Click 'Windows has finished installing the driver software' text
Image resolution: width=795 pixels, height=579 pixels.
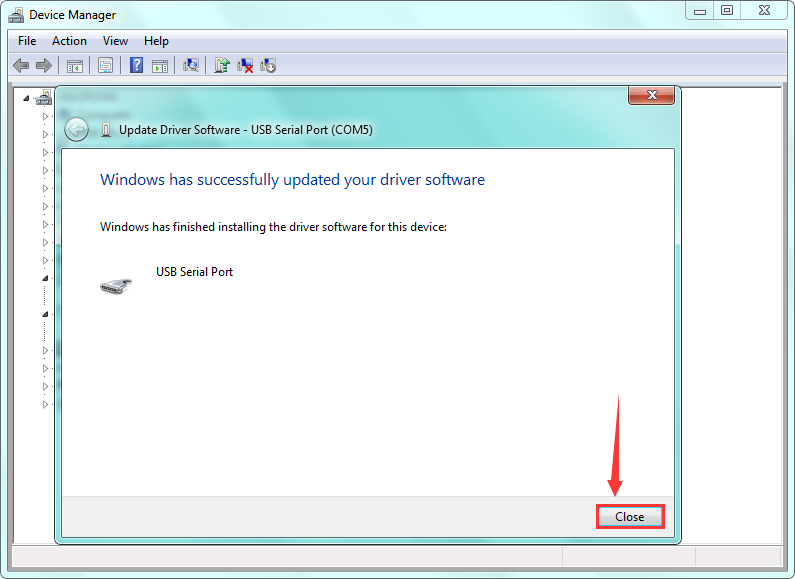pyautogui.click(x=273, y=227)
